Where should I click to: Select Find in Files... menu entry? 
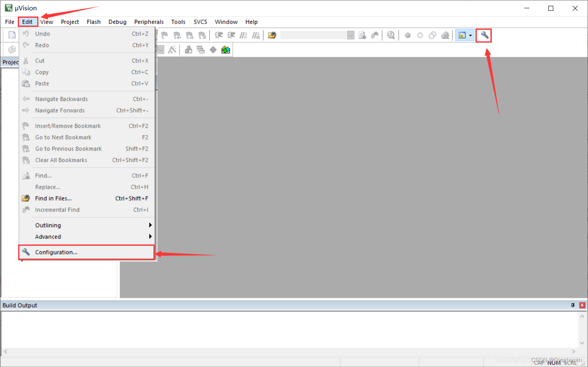tap(87, 199)
